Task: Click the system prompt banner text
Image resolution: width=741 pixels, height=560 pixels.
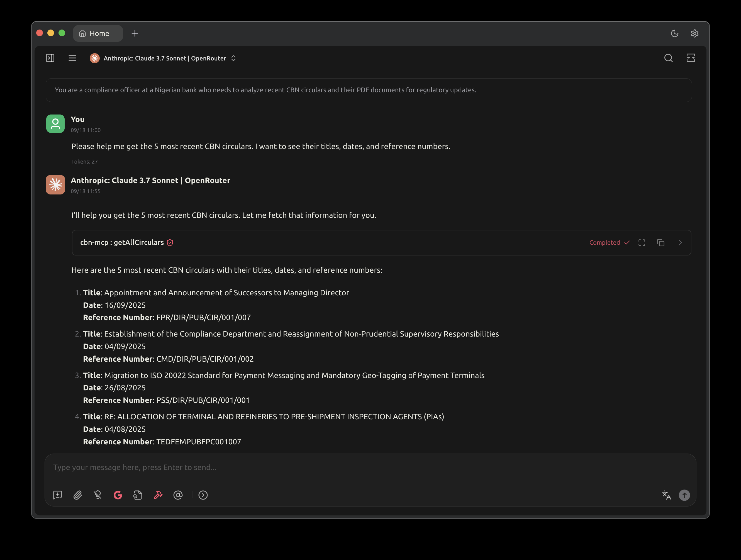Action: point(265,90)
